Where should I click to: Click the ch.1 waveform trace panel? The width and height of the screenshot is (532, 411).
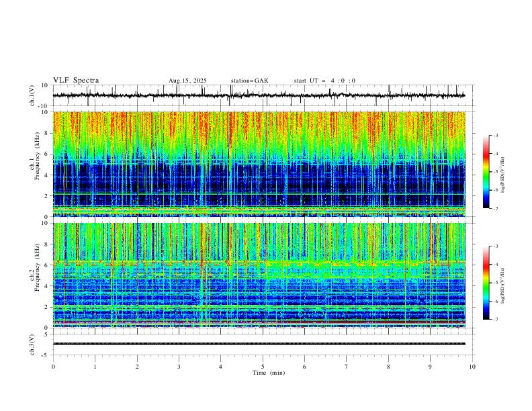[x=264, y=95]
